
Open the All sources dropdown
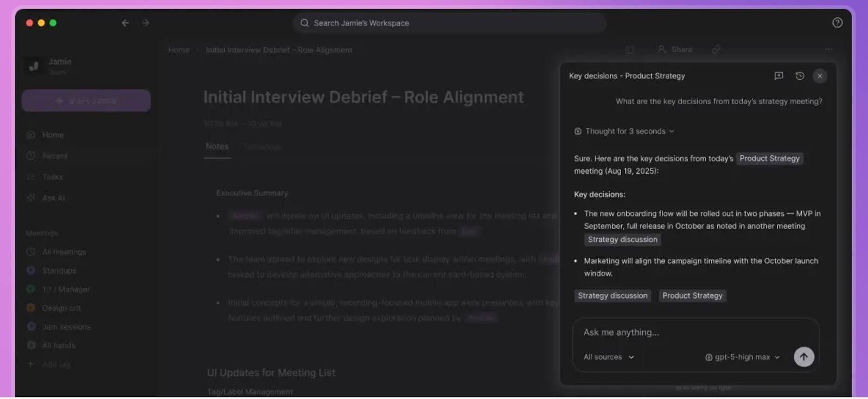tap(608, 357)
